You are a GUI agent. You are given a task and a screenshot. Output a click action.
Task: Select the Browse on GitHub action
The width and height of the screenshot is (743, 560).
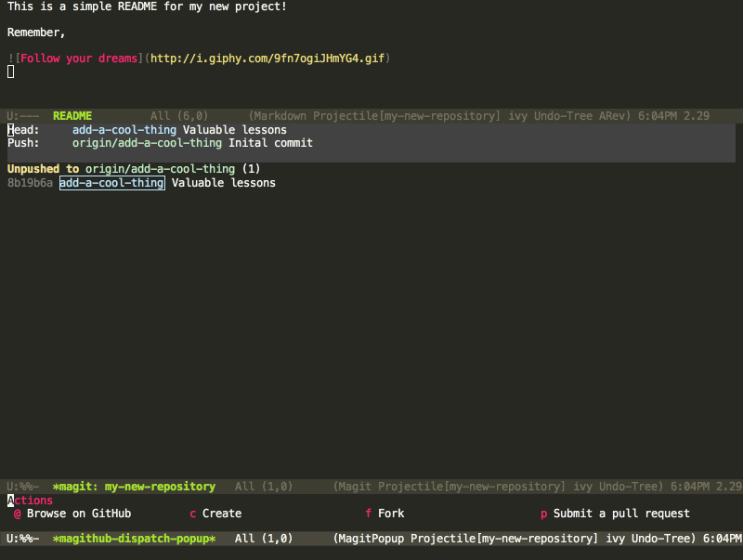(78, 514)
